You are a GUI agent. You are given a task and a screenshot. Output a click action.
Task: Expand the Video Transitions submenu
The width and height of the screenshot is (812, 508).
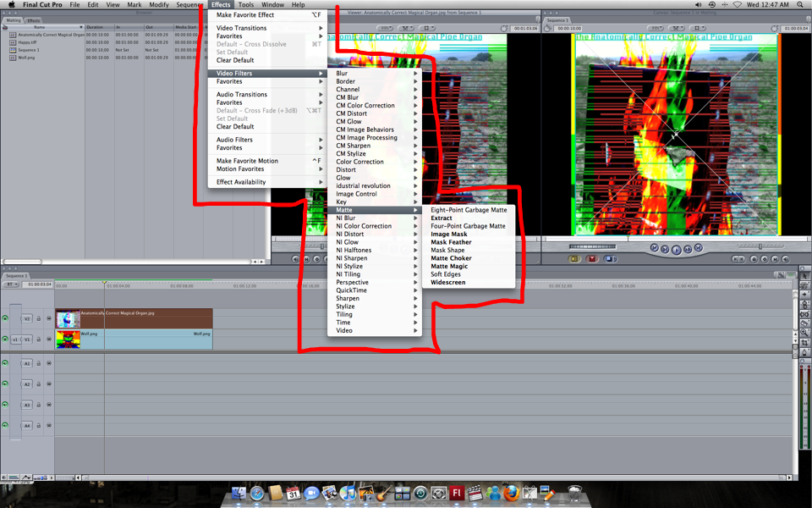point(267,28)
